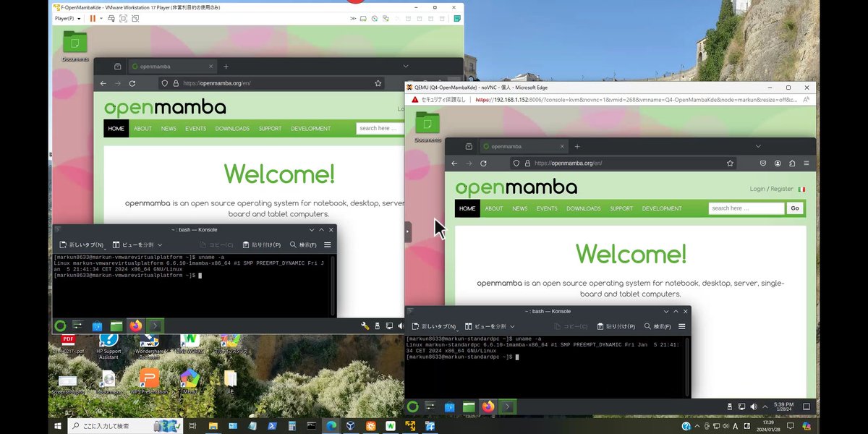Switch to Italian flag in QEMU site

[801, 189]
